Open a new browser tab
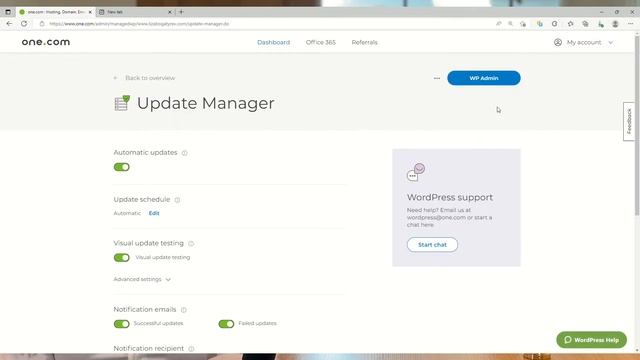The height and width of the screenshot is (360, 640). click(181, 12)
